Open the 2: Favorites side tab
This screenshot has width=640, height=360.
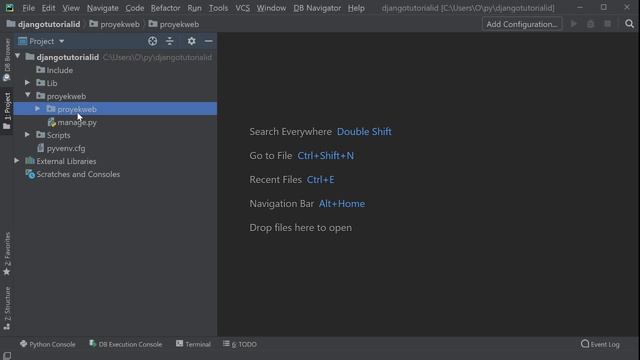(x=7, y=254)
